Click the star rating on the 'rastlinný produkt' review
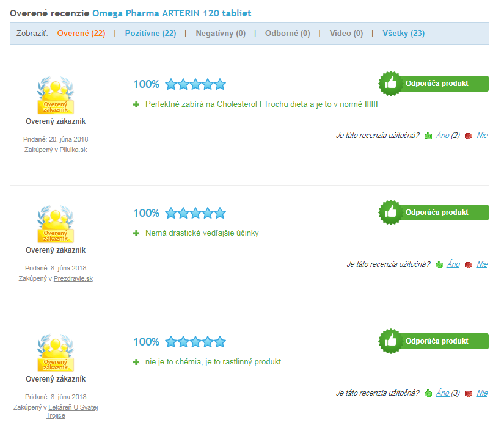The width and height of the screenshot is (504, 431). point(195,342)
